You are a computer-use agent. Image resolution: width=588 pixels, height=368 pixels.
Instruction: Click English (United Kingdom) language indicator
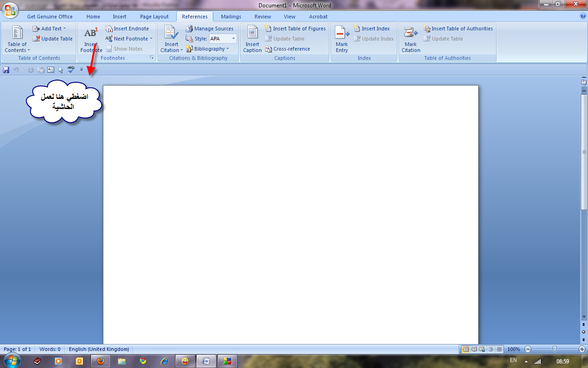tap(99, 349)
